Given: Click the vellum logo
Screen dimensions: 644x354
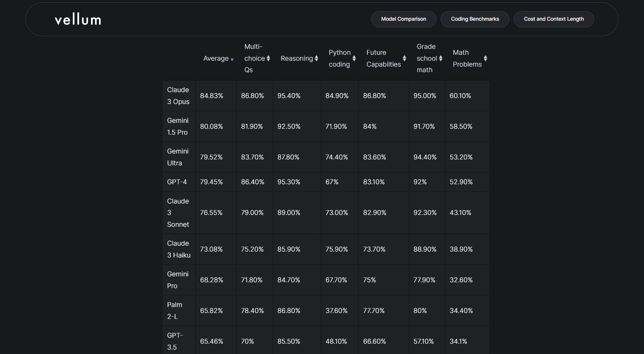Looking at the screenshot, I should [78, 19].
